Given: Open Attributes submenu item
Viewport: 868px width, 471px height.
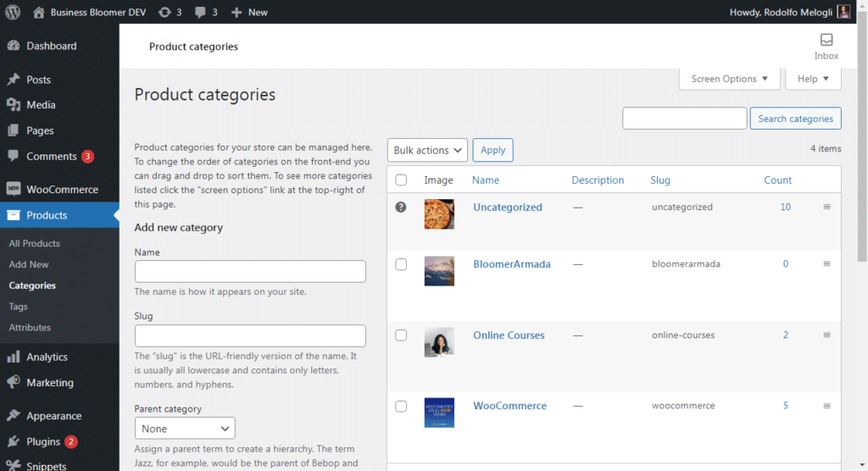Looking at the screenshot, I should (x=30, y=327).
